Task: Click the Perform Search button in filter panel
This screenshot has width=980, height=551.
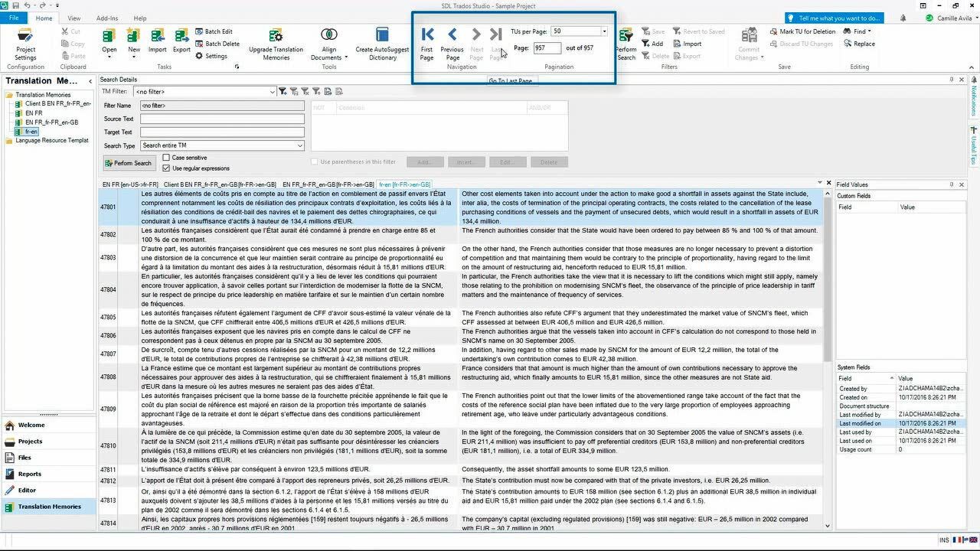Action: pyautogui.click(x=128, y=163)
